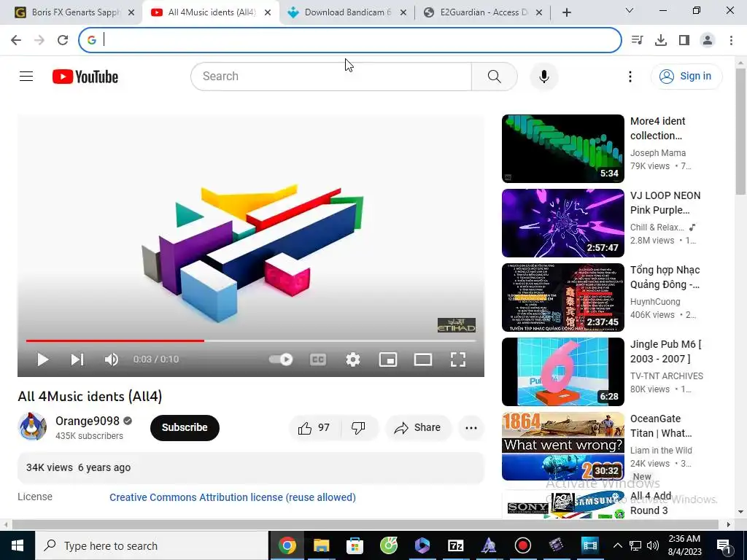Go forward in Chrome
This screenshot has height=560, width=747.
pos(39,40)
